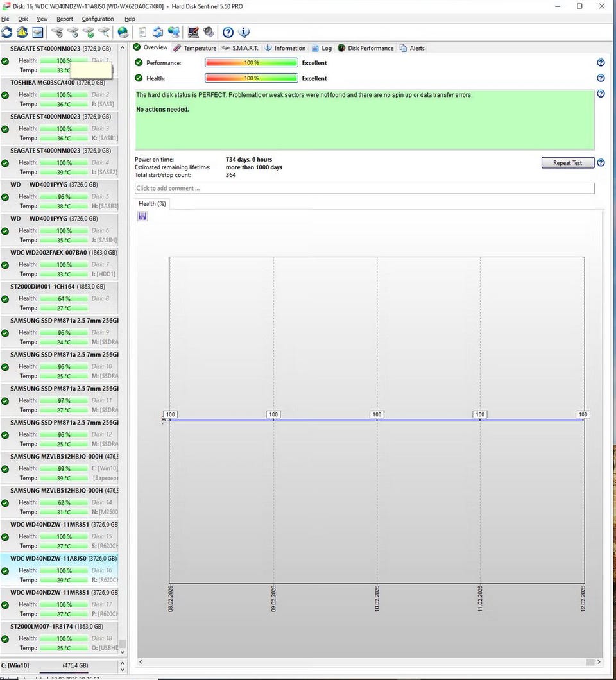616x680 pixels.
Task: Click the 100 data label at 11.02.2026
Action: pos(480,414)
